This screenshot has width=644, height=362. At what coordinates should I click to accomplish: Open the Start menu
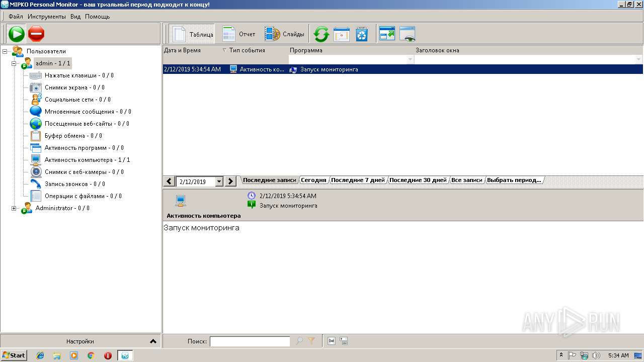pos(14,355)
